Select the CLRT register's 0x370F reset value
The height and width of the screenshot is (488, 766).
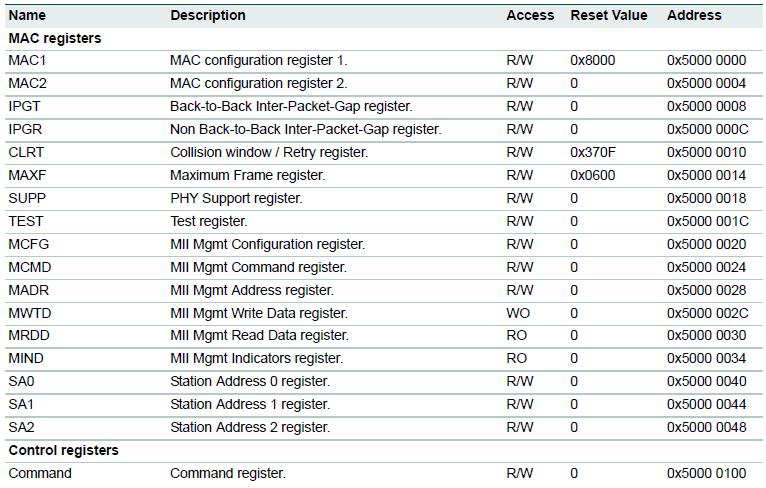[x=593, y=152]
